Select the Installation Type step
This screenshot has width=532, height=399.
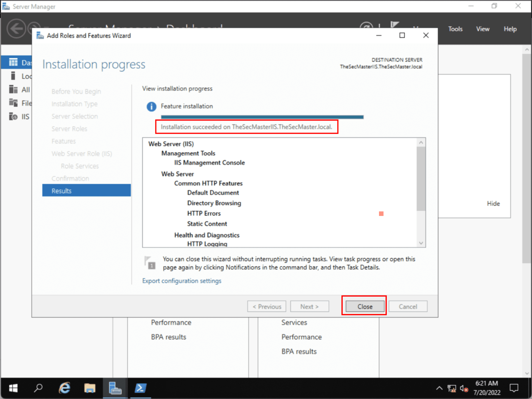click(x=74, y=104)
